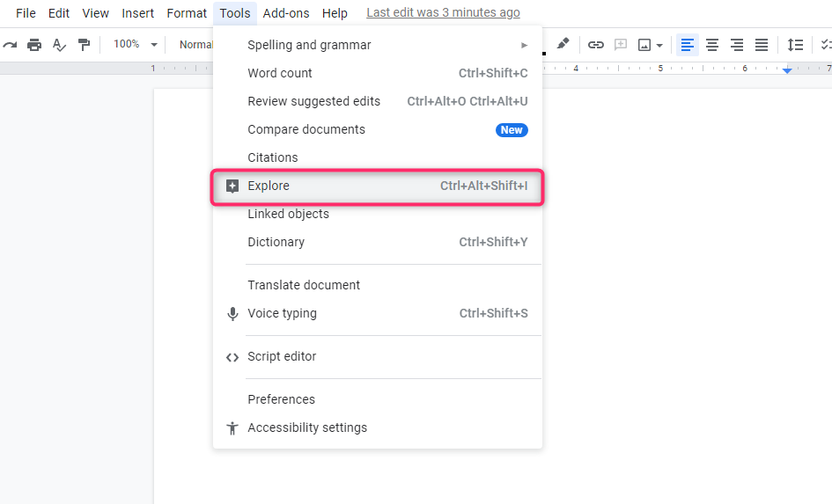Click the insert link icon
The width and height of the screenshot is (832, 504).
[x=596, y=45]
